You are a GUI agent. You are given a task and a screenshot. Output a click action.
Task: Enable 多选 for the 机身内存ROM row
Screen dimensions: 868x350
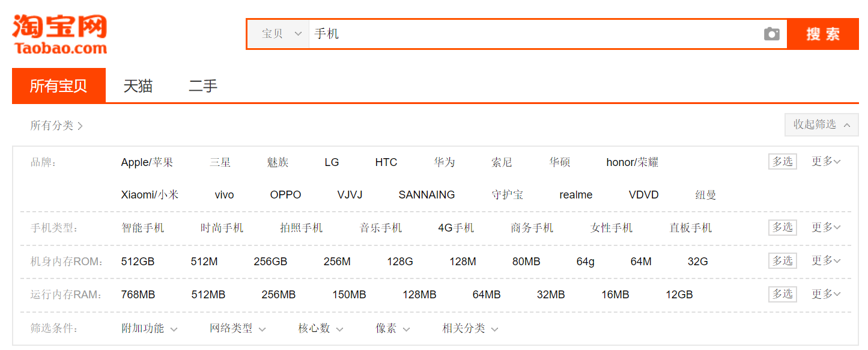pyautogui.click(x=782, y=260)
